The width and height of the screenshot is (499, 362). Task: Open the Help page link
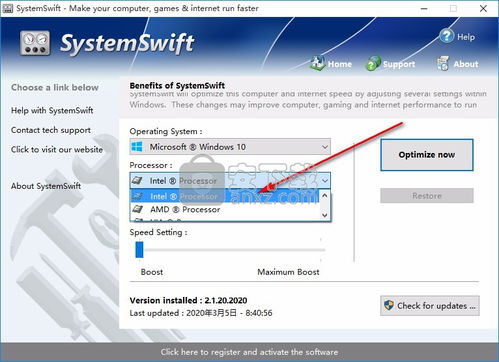point(457,36)
